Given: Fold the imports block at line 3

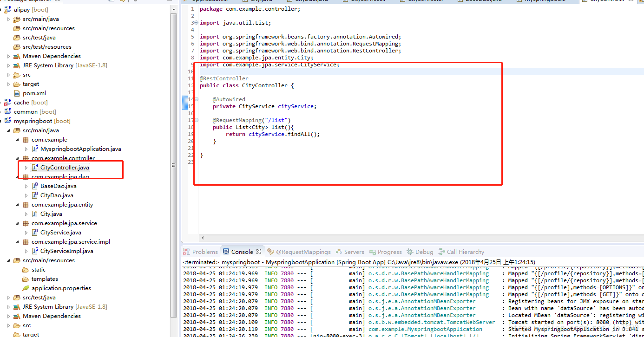Looking at the screenshot, I should tap(196, 23).
